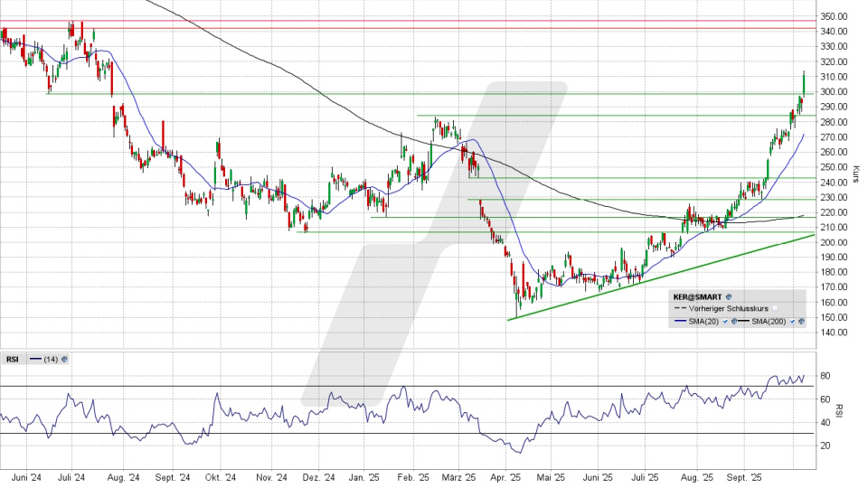Click the RSI panel label
Screen dimensions: 868x488
click(x=13, y=359)
